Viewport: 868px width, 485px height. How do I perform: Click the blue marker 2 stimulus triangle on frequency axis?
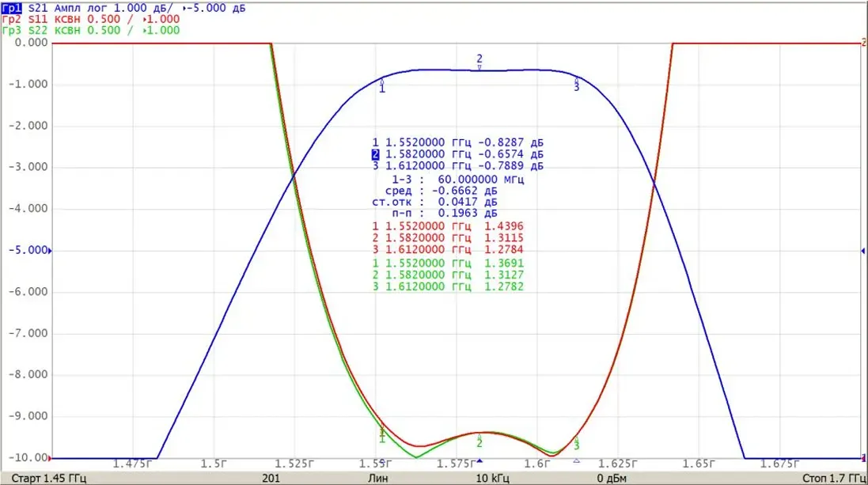(x=479, y=460)
